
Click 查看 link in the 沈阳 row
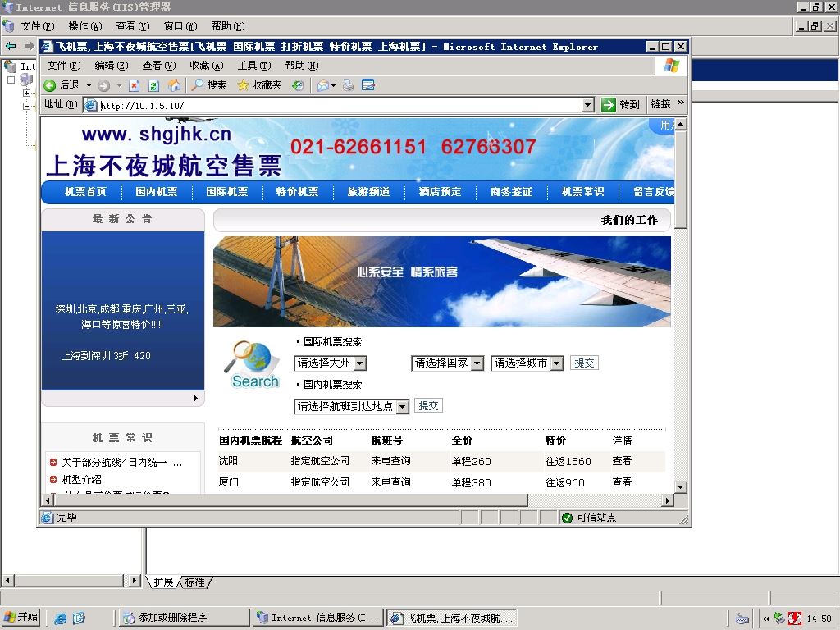(x=622, y=461)
